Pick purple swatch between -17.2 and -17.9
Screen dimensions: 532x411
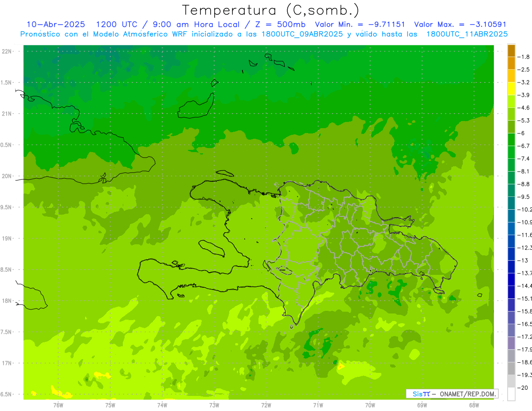point(511,343)
